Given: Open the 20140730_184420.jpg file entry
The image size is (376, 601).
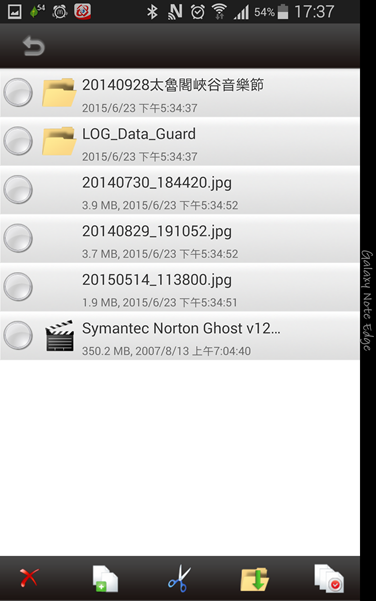Looking at the screenshot, I should click(180, 190).
